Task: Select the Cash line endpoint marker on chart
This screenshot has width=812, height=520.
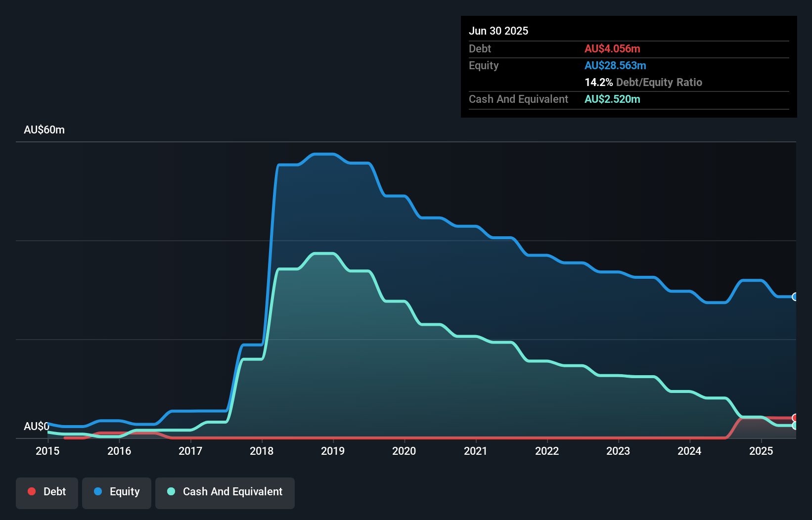Action: 795,426
